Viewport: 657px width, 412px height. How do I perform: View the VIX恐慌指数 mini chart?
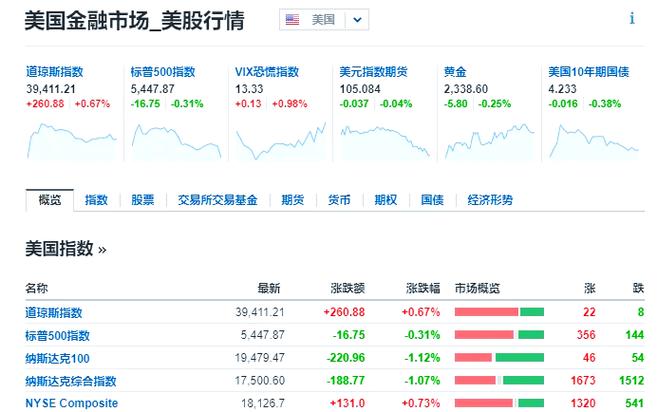(x=281, y=141)
